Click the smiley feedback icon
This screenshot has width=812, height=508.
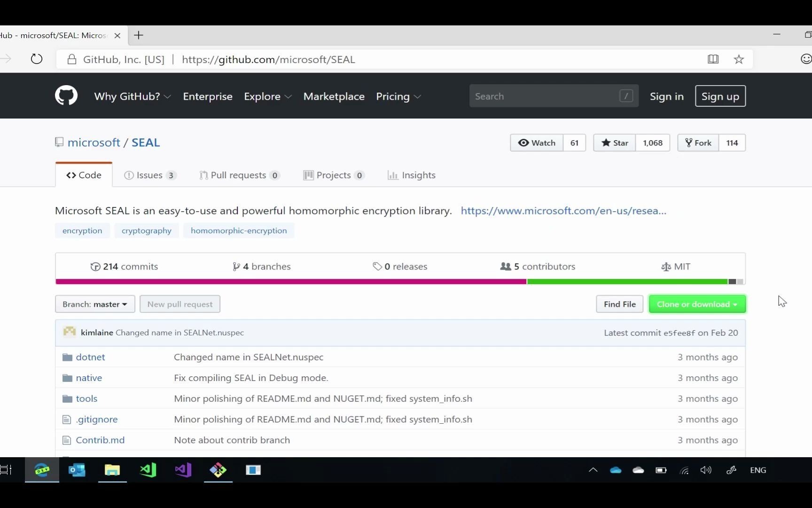point(805,59)
